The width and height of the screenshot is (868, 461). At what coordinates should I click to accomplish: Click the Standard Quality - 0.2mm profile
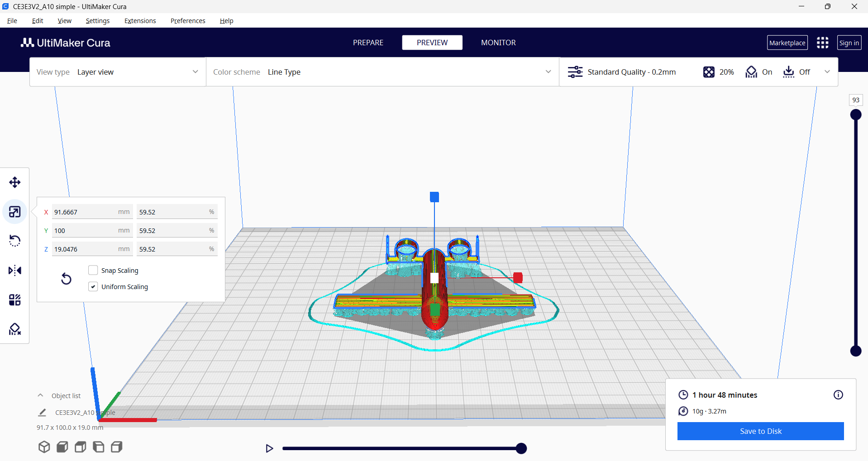632,72
